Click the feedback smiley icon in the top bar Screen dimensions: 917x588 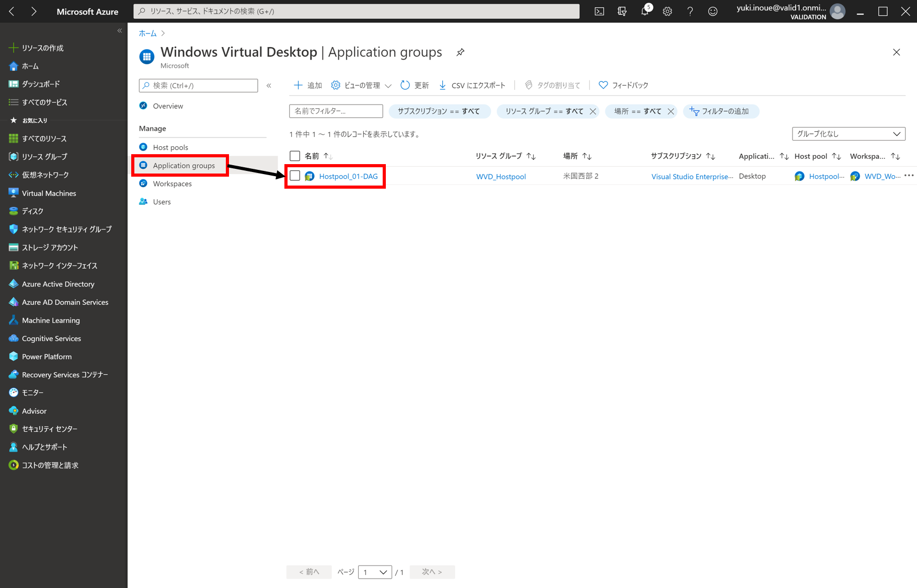coord(713,11)
